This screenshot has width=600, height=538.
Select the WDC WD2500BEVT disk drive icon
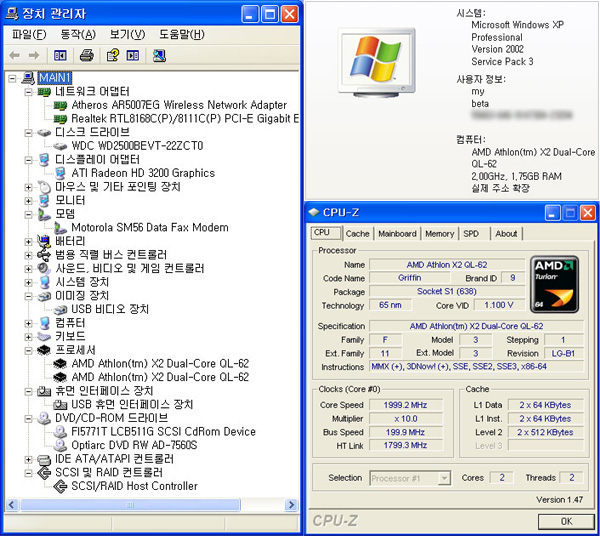[60, 146]
